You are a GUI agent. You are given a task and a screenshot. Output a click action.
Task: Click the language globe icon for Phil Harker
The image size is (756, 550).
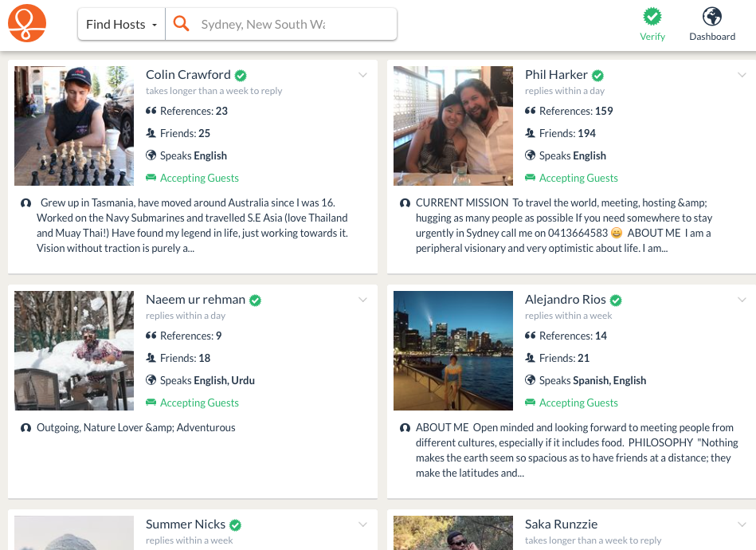point(530,155)
